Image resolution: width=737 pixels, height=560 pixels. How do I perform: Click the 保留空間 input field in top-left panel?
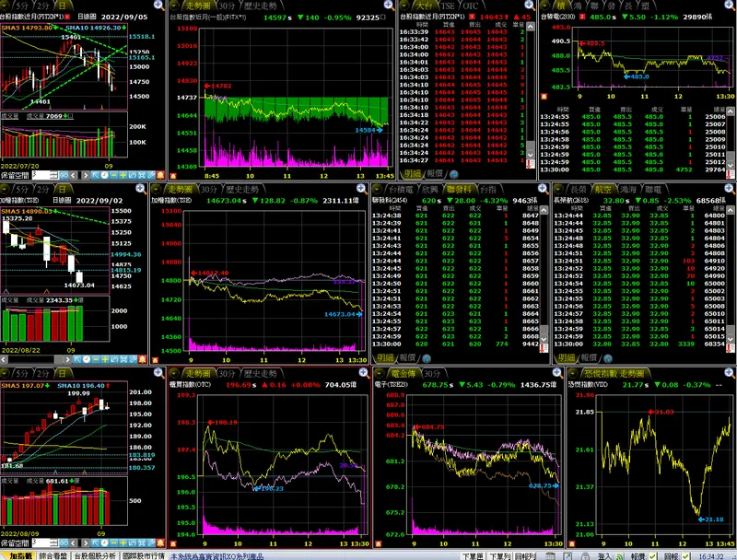click(41, 175)
